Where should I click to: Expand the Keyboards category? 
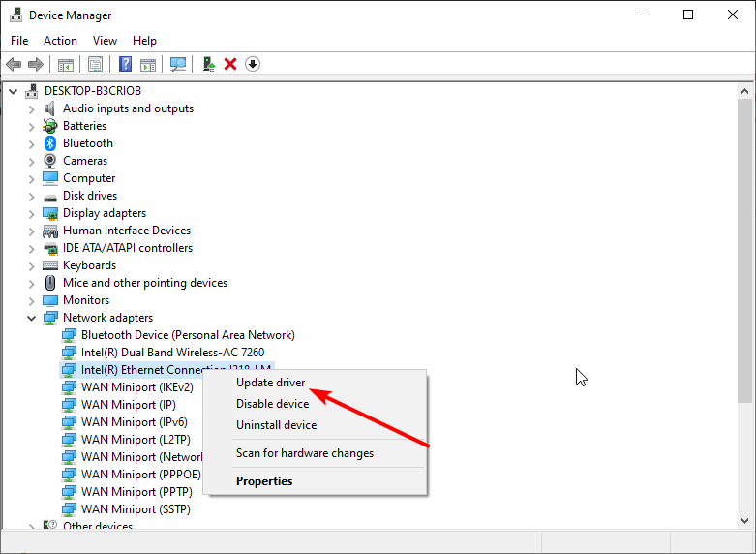(x=32, y=266)
